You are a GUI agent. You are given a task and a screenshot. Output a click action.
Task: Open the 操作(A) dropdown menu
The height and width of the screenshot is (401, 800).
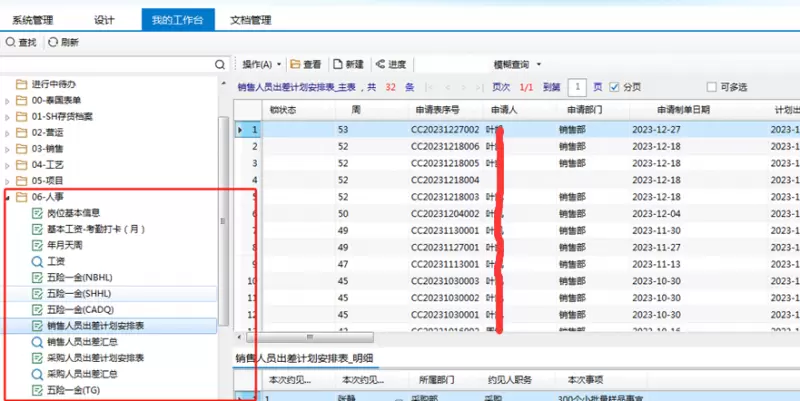coord(262,63)
